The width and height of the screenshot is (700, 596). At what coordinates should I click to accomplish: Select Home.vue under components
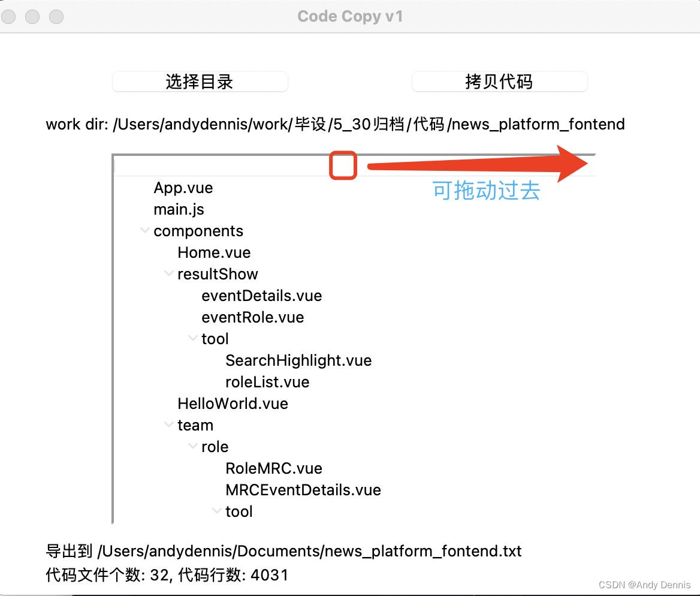(214, 252)
